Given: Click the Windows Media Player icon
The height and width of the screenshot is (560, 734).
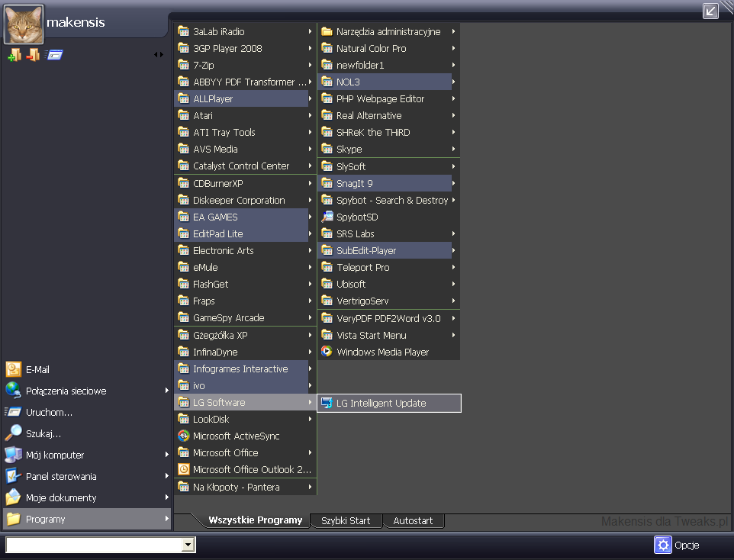Looking at the screenshot, I should point(327,352).
